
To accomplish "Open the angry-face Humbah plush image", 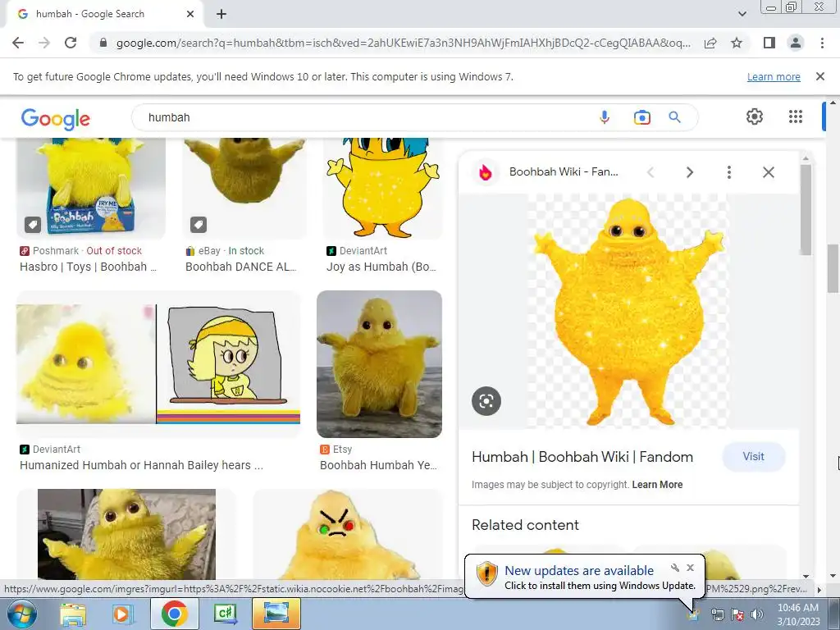I will point(348,536).
